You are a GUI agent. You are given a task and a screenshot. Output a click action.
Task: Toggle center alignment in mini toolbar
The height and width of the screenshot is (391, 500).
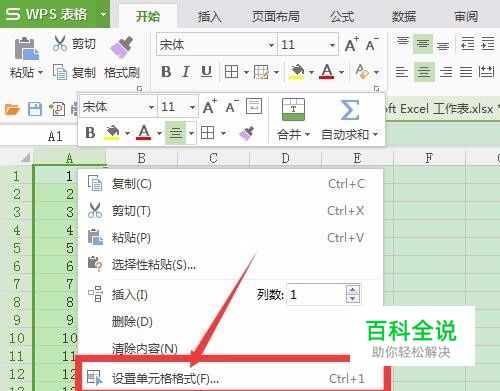coord(176,133)
